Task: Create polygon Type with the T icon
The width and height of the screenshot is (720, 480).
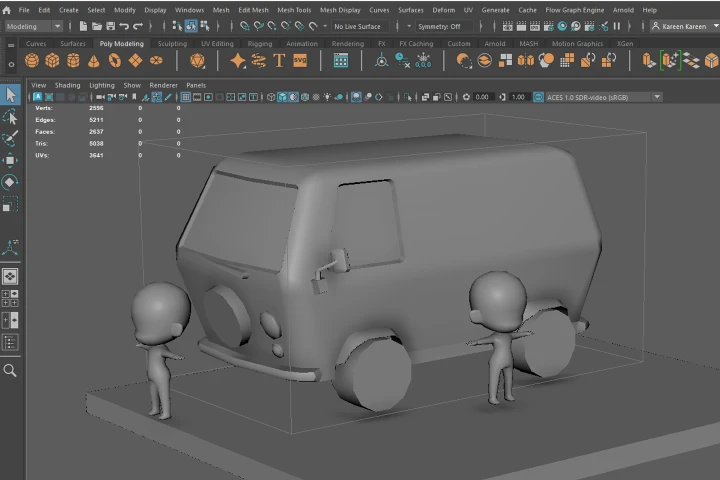Action: pos(279,61)
